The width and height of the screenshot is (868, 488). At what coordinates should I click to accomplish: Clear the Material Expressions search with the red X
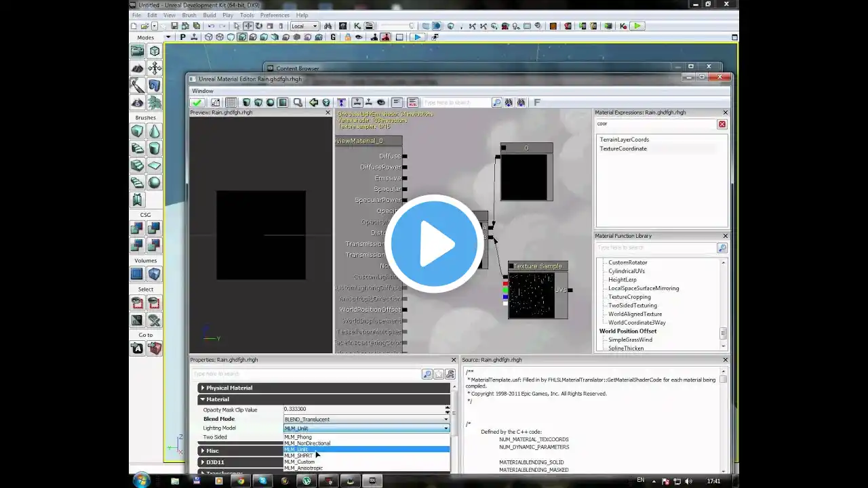coord(722,124)
